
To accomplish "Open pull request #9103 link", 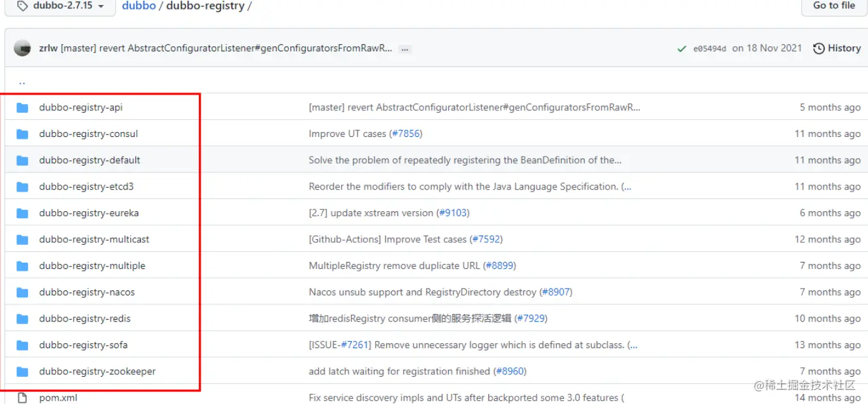I will click(x=453, y=213).
